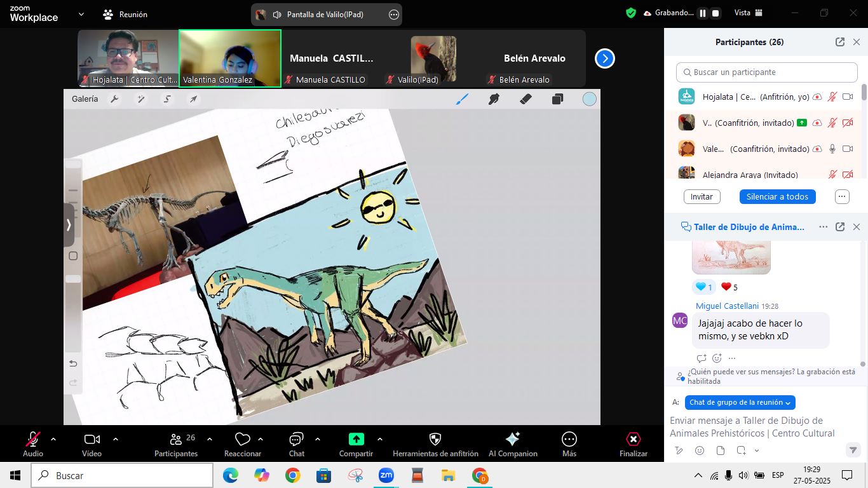Pop out the Participantes panel
Viewport: 868px width, 488px height.
coord(840,42)
